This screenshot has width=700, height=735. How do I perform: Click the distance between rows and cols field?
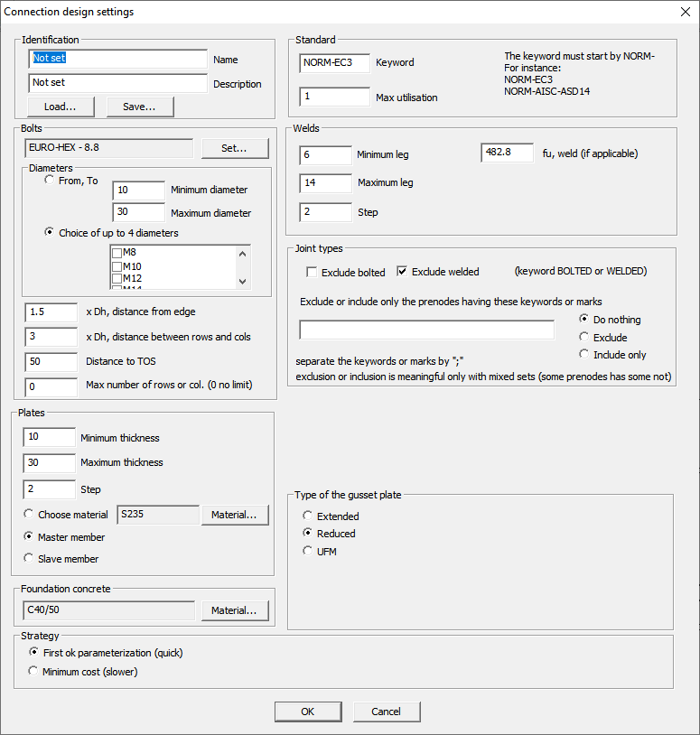click(51, 337)
